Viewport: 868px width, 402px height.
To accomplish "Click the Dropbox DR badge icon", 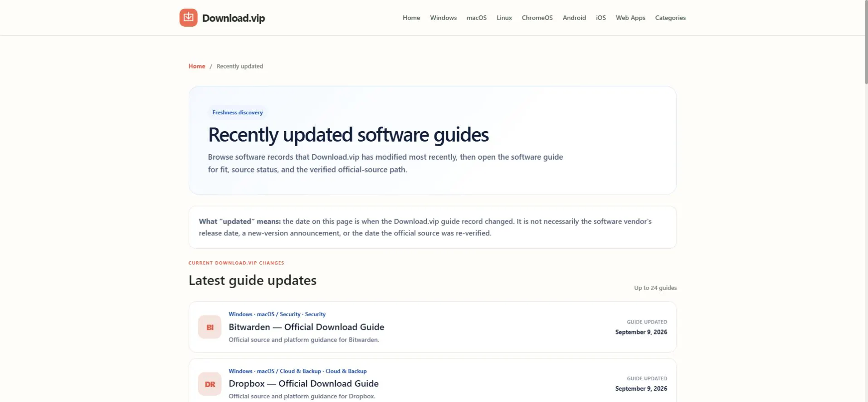I will (x=210, y=384).
